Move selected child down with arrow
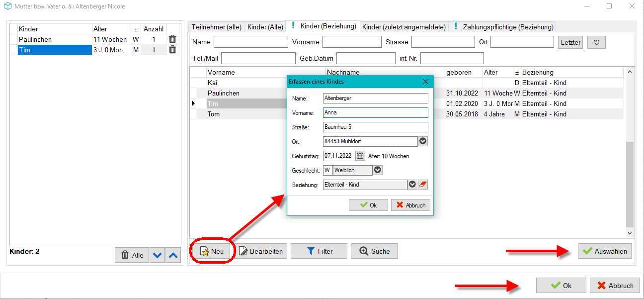Screen dimensions: 644x299 [158, 255]
